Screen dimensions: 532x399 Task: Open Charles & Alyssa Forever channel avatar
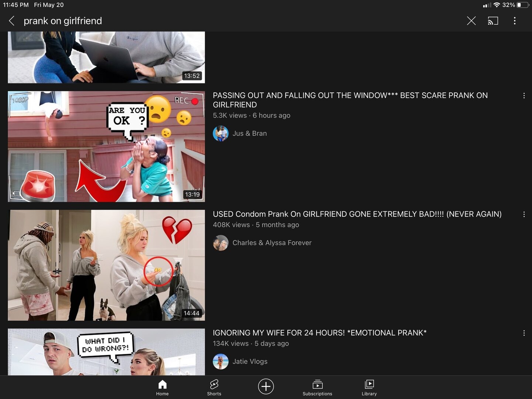(221, 243)
